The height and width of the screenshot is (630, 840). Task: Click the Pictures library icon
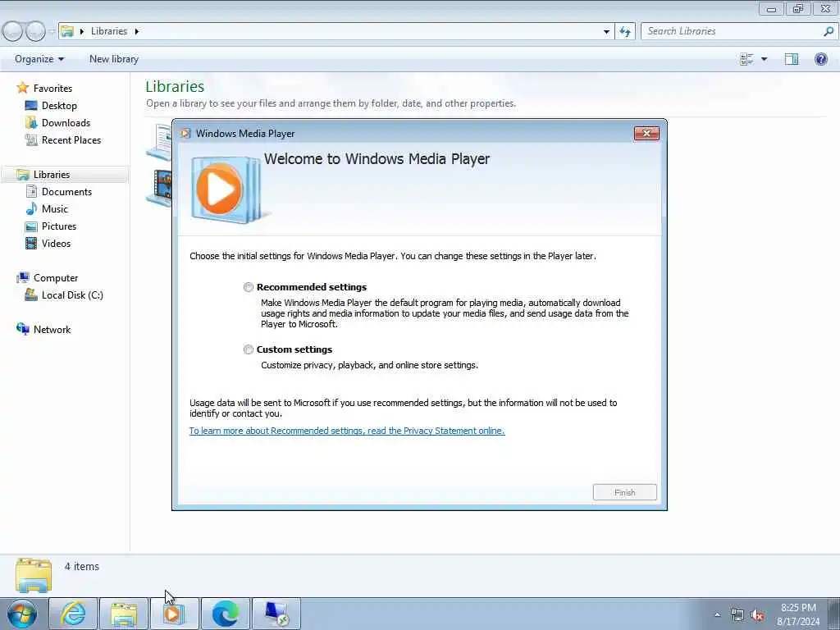pyautogui.click(x=31, y=226)
